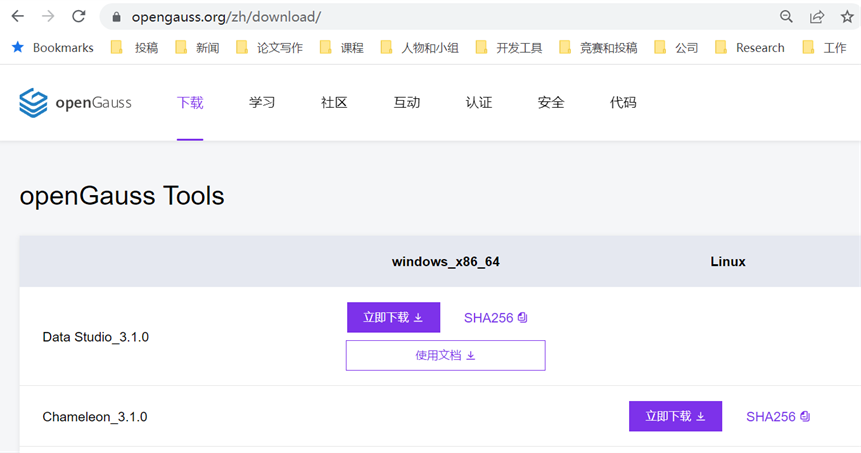Select Data Studio_3.1.0 row label
The height and width of the screenshot is (453, 861).
click(96, 337)
